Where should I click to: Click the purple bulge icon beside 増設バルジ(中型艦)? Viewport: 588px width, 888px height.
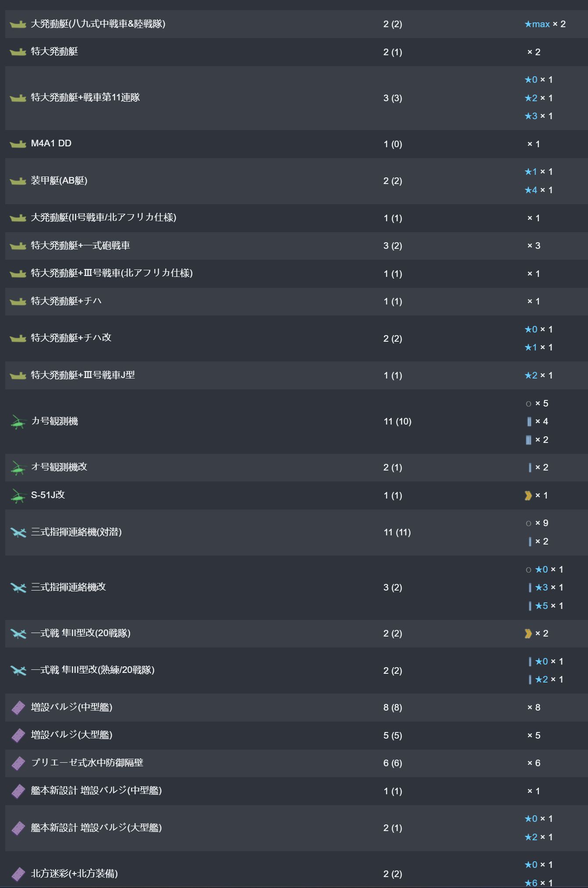tap(18, 708)
